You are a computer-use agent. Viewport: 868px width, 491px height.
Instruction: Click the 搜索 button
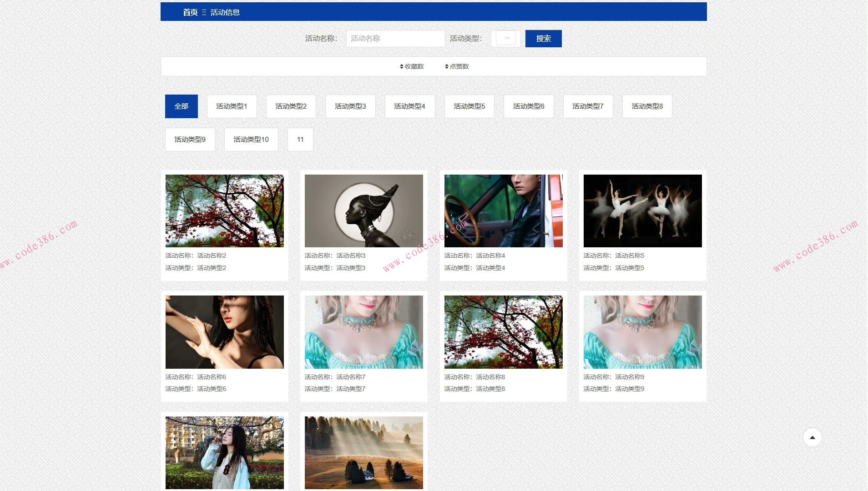coord(543,39)
